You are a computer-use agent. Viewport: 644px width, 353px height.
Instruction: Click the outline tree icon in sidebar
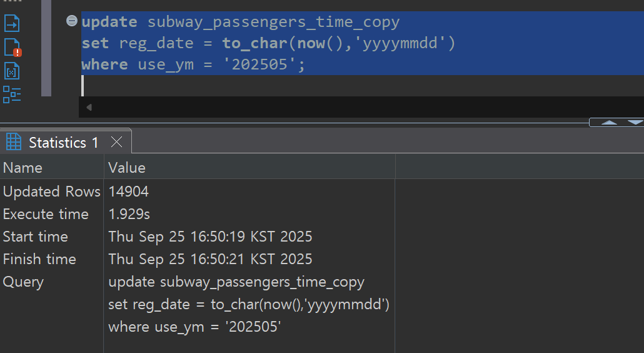click(12, 95)
